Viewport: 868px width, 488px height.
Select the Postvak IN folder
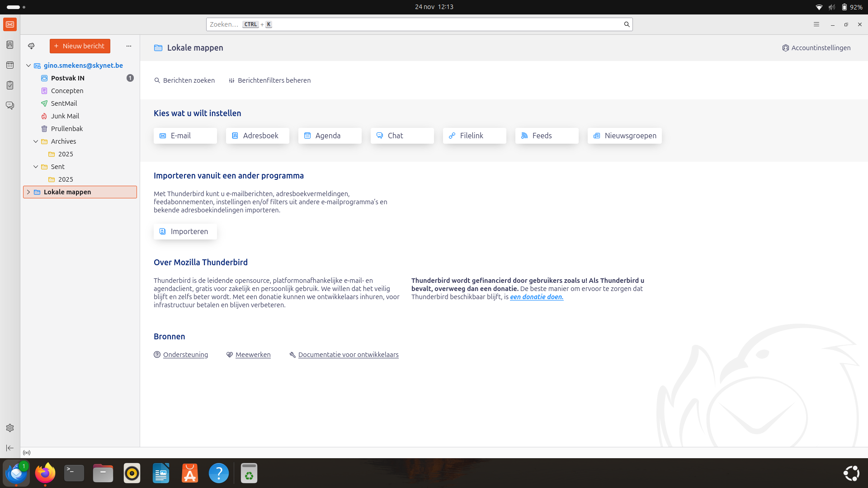pyautogui.click(x=68, y=78)
